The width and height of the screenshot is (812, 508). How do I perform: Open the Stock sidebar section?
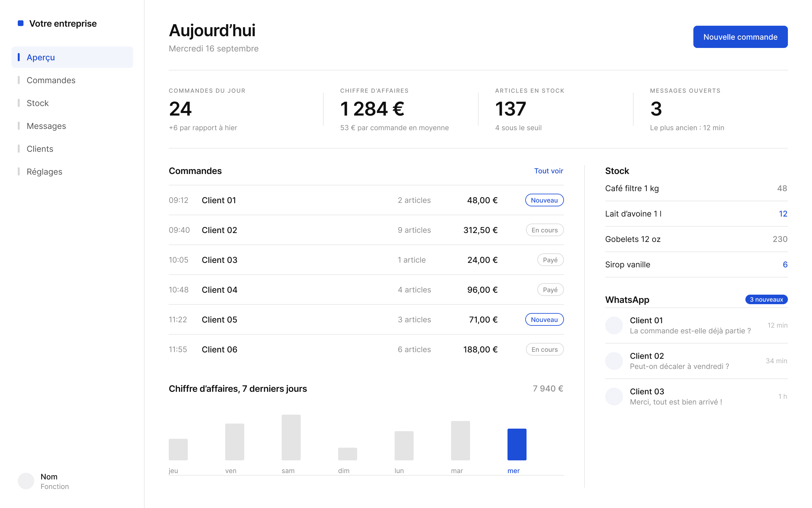click(72, 103)
